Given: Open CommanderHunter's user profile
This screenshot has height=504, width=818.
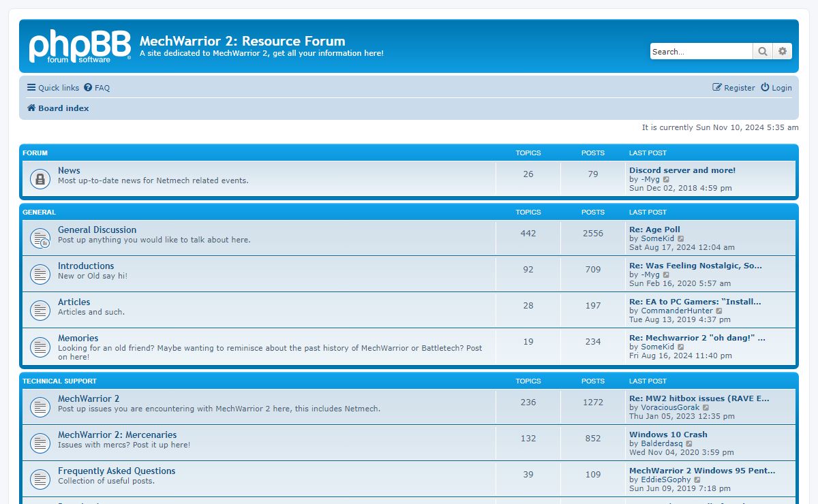Looking at the screenshot, I should tap(677, 311).
